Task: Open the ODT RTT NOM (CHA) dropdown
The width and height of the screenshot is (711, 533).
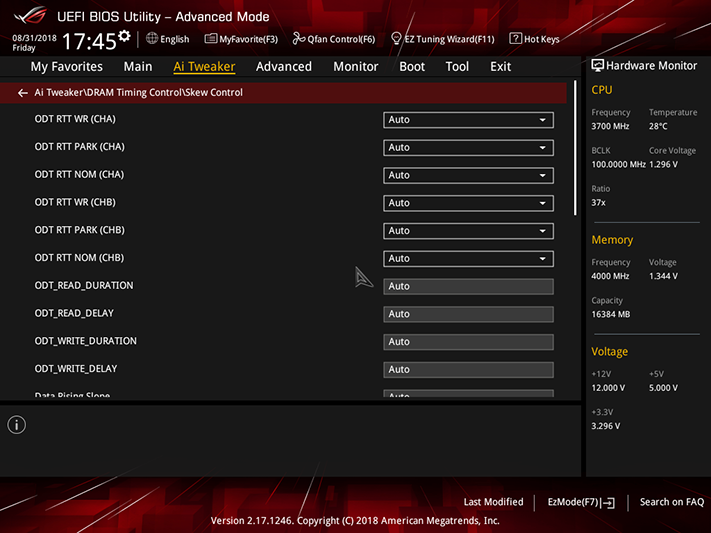Action: click(468, 175)
